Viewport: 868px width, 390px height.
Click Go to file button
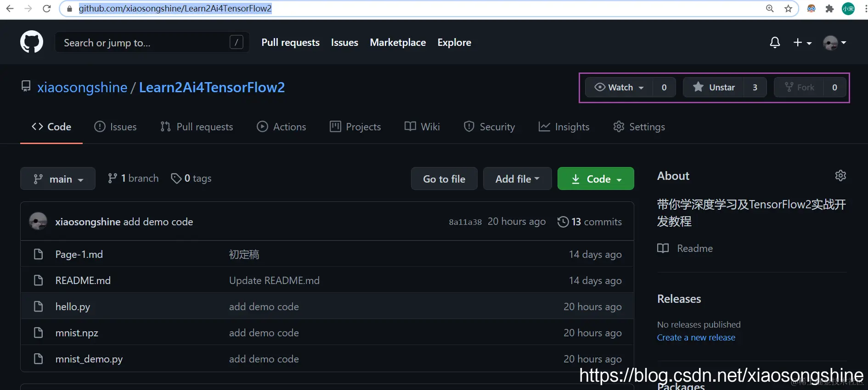(x=444, y=178)
